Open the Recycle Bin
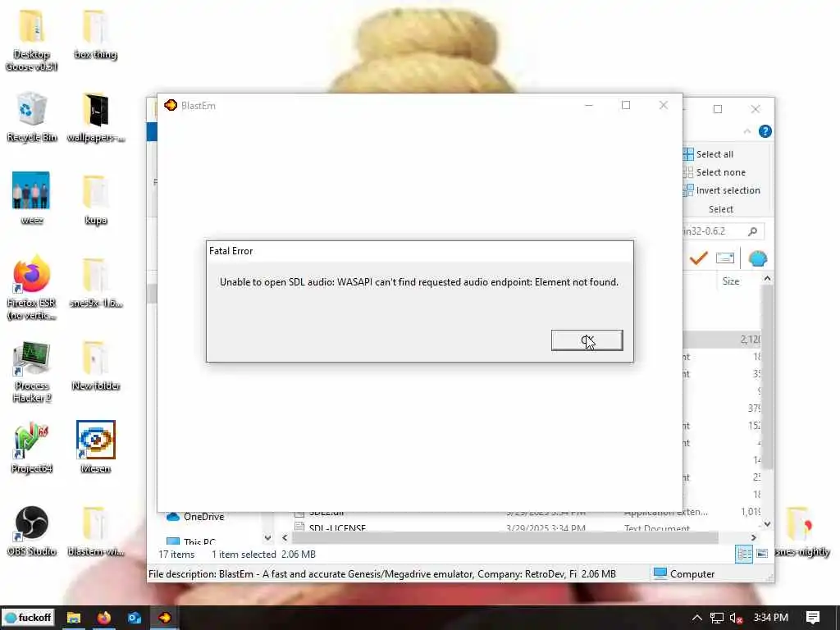This screenshot has width=840, height=630. click(x=32, y=117)
